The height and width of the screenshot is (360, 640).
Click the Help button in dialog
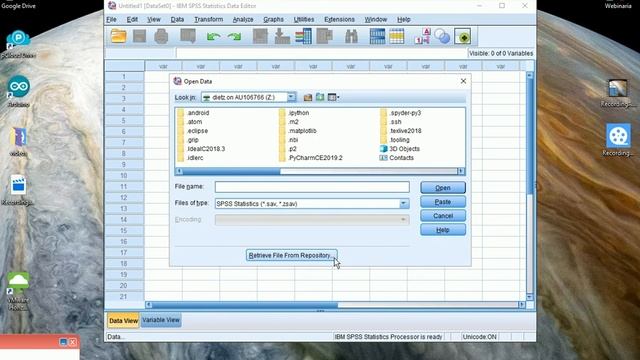tap(443, 230)
